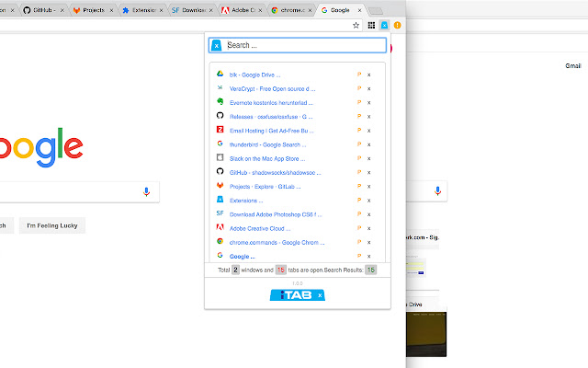This screenshot has width=588, height=368.
Task: Switch to Extensions tab entry in list
Action: [x=246, y=201]
